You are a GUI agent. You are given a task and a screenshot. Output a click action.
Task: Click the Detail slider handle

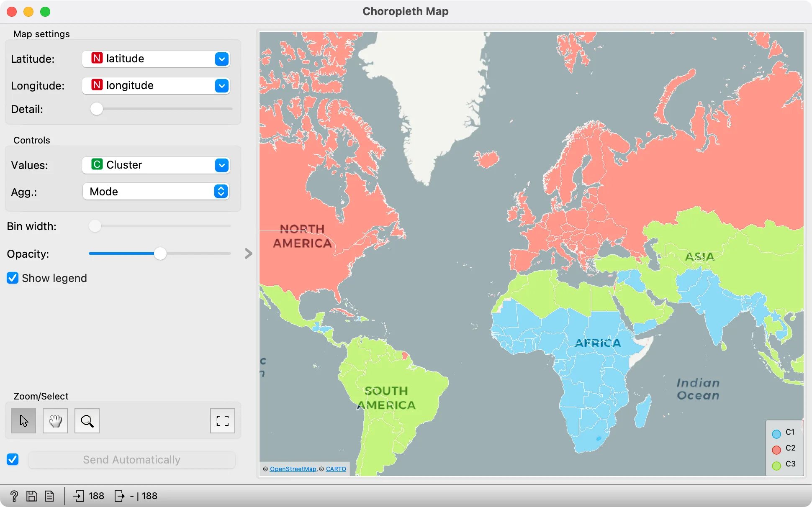[97, 109]
